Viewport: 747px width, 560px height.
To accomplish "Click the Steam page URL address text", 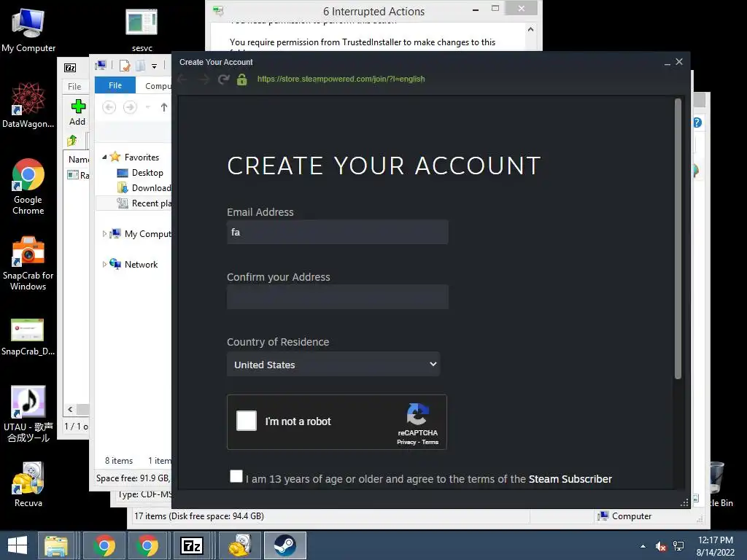I will click(341, 79).
